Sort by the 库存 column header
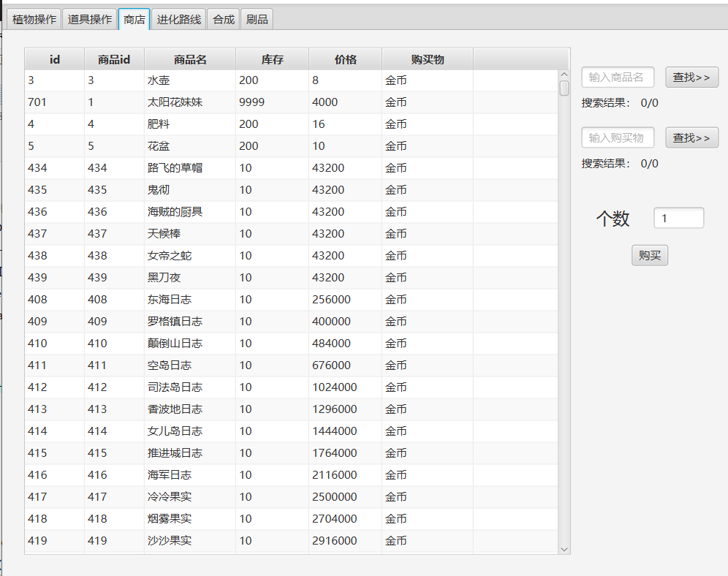The height and width of the screenshot is (576, 728). click(272, 59)
